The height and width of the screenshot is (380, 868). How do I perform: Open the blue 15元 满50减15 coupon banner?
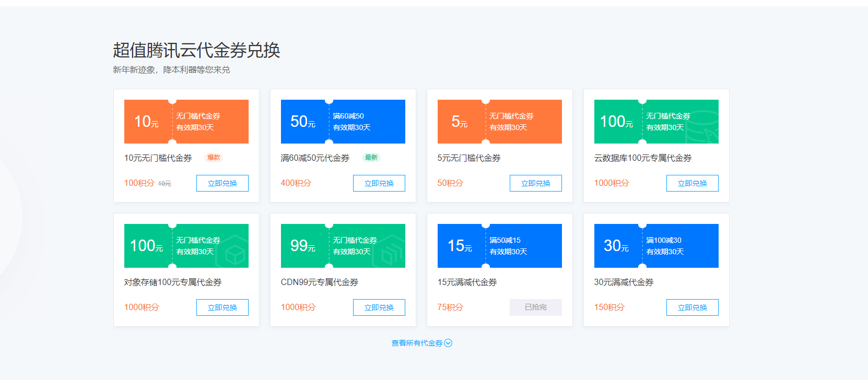coord(500,246)
